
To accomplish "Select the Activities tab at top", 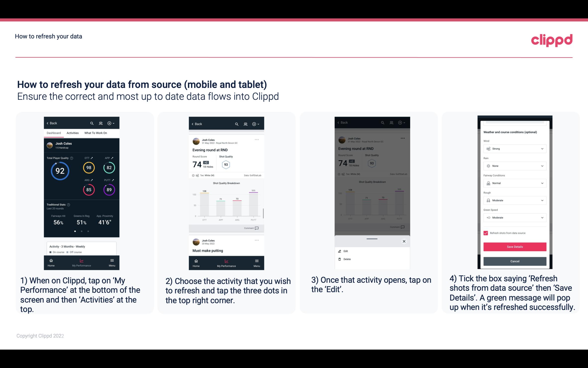I will pyautogui.click(x=72, y=133).
